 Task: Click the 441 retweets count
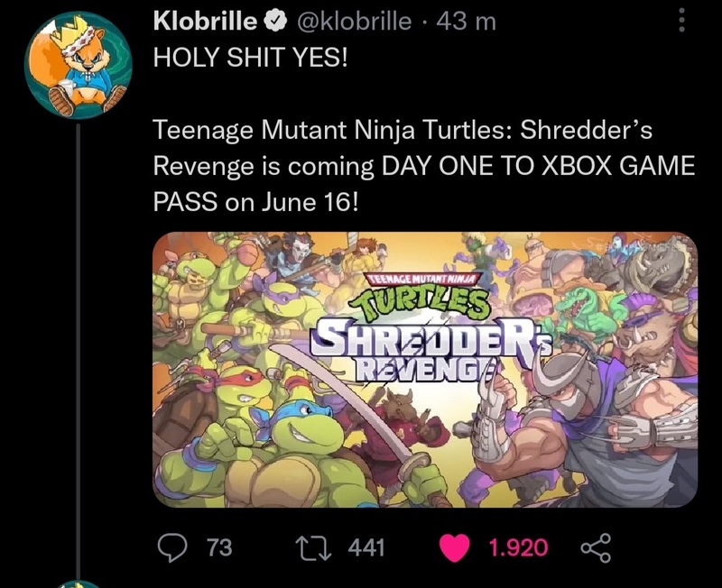[x=366, y=547]
